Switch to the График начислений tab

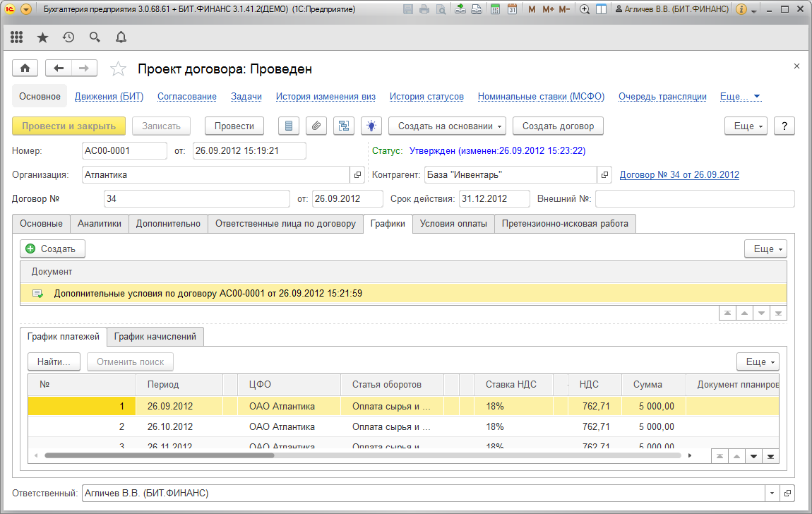(x=155, y=337)
